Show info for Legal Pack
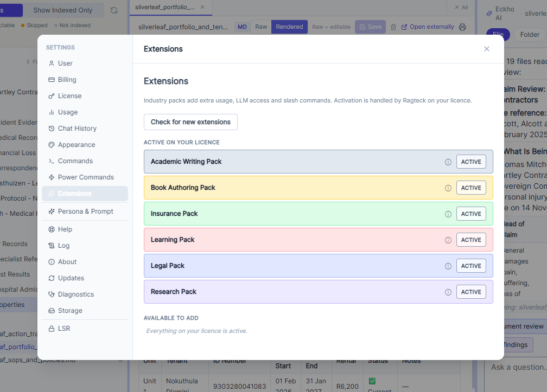The image size is (547, 392). (x=448, y=266)
